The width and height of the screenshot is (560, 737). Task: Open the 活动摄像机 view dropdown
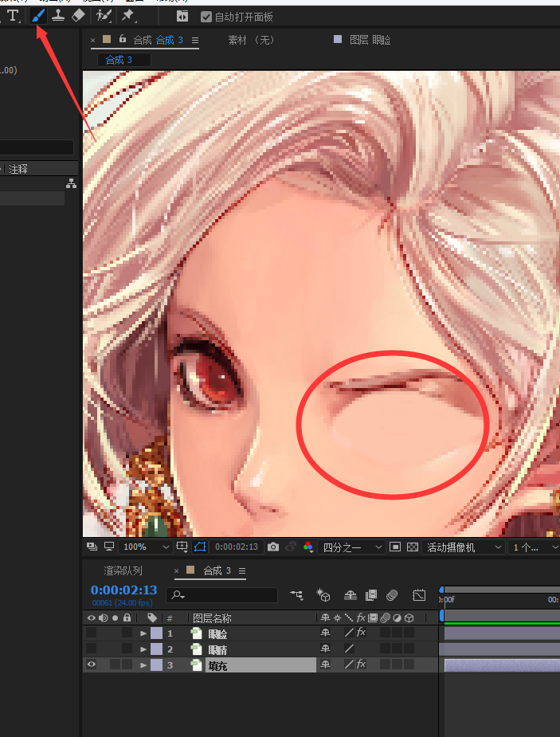pyautogui.click(x=464, y=547)
